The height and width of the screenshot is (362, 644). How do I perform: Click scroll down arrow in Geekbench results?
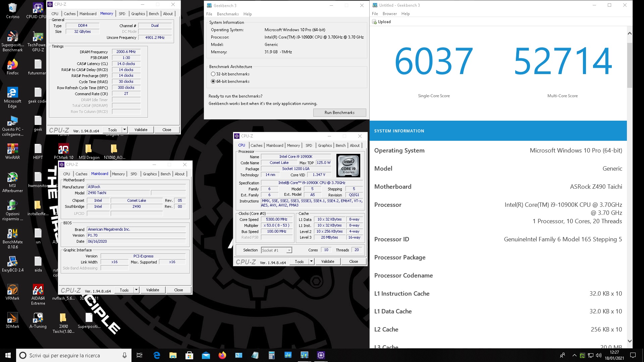click(629, 341)
